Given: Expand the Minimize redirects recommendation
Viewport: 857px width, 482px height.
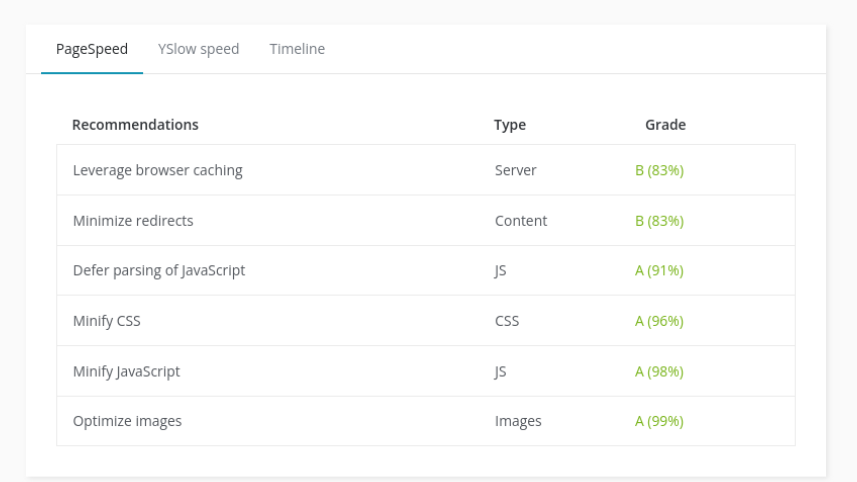Looking at the screenshot, I should coord(133,220).
